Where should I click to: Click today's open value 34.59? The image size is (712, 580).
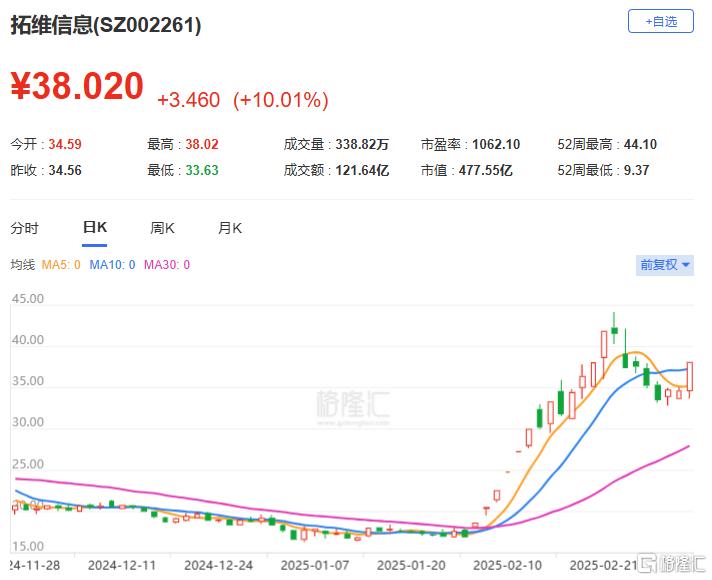(x=65, y=144)
